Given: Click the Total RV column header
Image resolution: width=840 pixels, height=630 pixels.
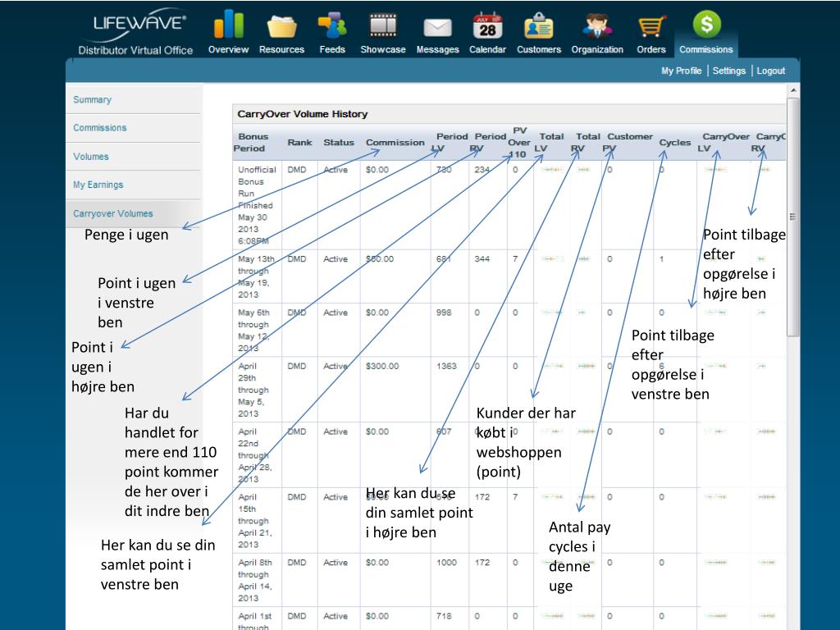Looking at the screenshot, I should 586,143.
